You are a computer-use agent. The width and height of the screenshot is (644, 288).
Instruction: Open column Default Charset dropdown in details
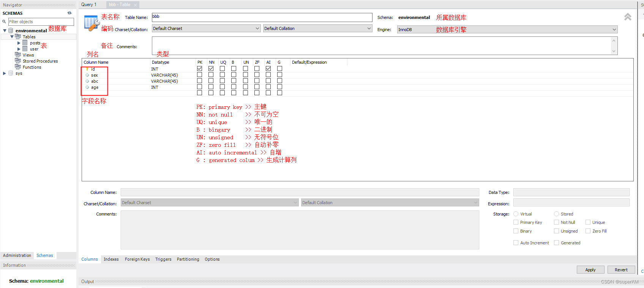[x=210, y=203]
